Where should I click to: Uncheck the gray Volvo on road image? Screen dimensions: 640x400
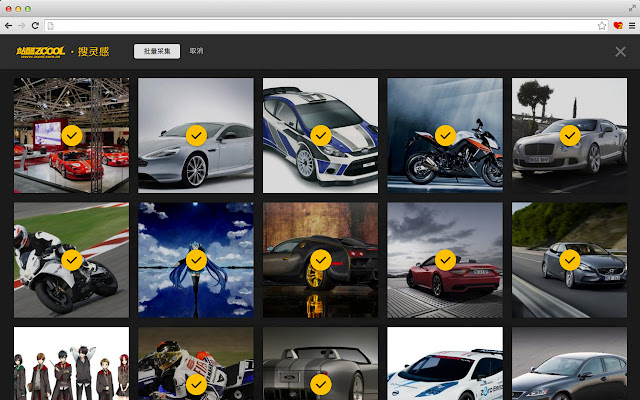pos(570,260)
